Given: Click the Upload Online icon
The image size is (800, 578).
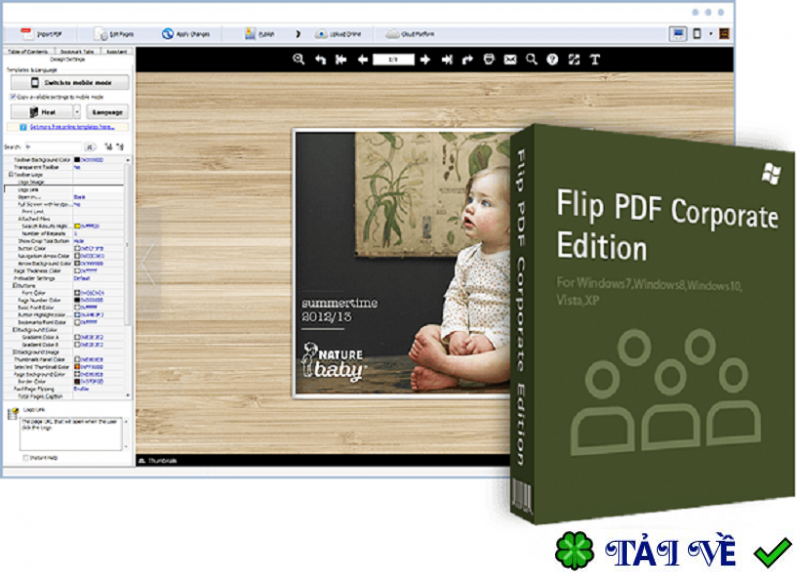Looking at the screenshot, I should (321, 34).
